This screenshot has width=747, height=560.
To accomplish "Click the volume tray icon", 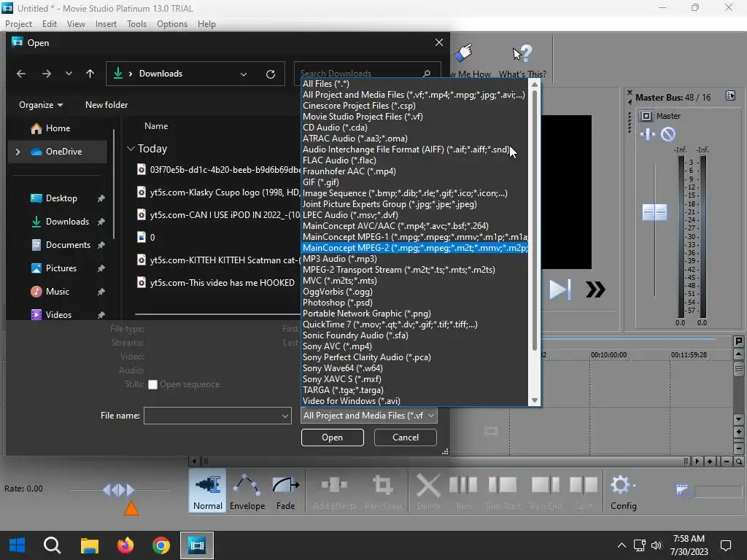I will [x=656, y=545].
